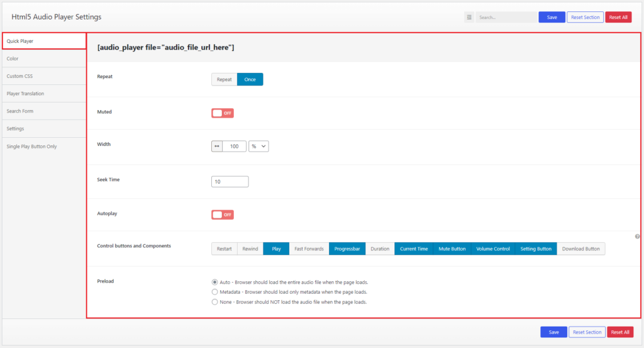Focus the Search settings field
Viewport: 644px width, 348px height.
click(506, 17)
